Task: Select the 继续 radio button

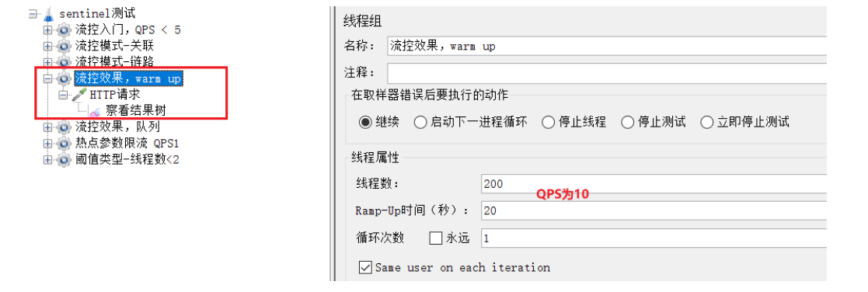Action: pos(365,122)
